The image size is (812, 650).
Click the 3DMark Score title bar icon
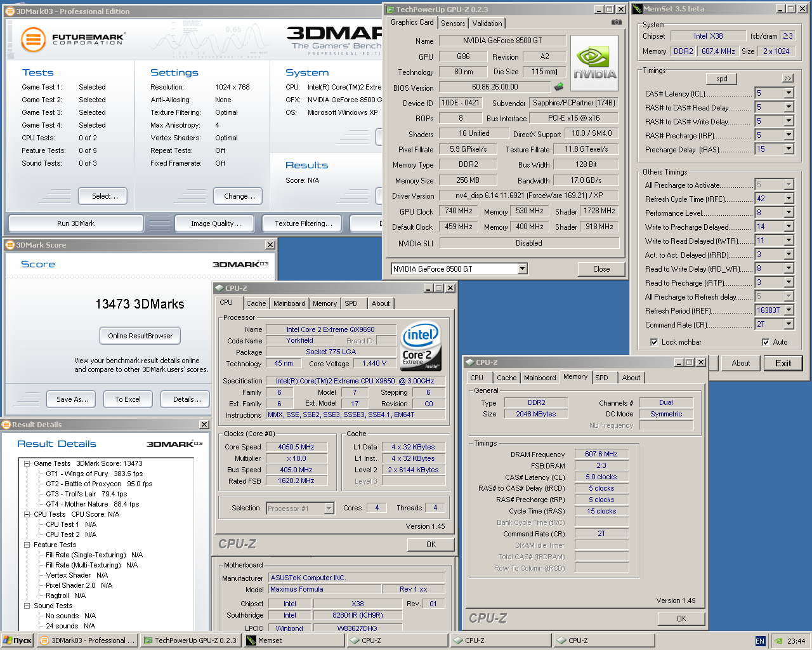10,245
